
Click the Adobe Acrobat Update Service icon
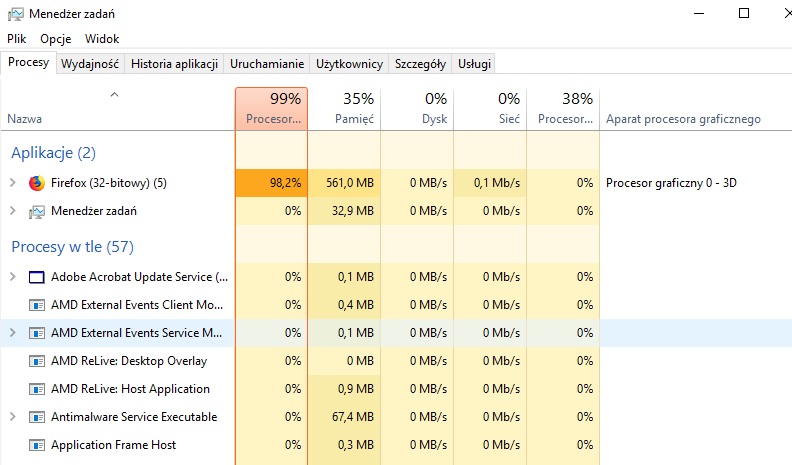36,277
